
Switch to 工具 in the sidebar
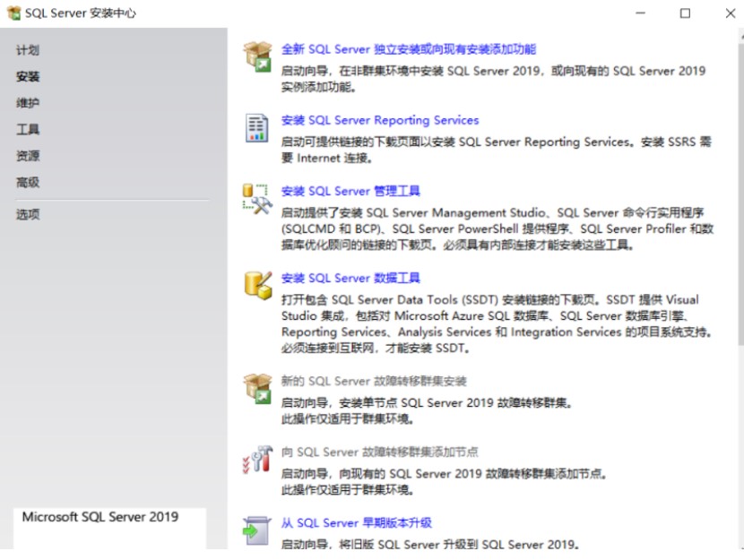pos(28,129)
